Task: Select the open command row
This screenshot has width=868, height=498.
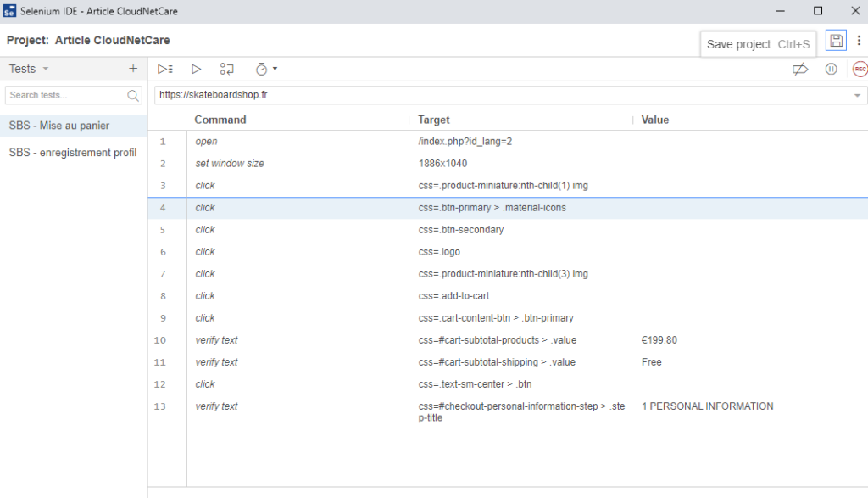Action: (x=508, y=142)
